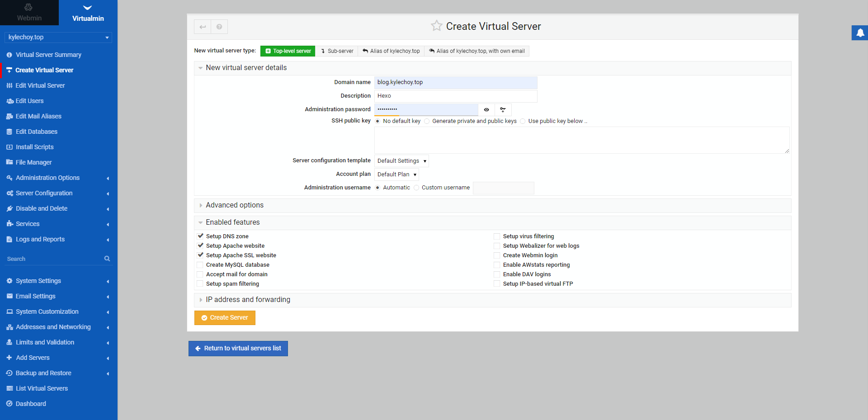Screen dimensions: 868x420
Task: Click the back arrow icon in header
Action: 203,27
